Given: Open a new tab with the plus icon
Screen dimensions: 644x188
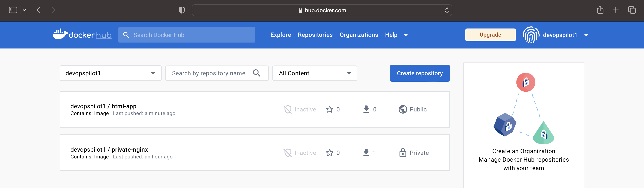Looking at the screenshot, I should (616, 10).
